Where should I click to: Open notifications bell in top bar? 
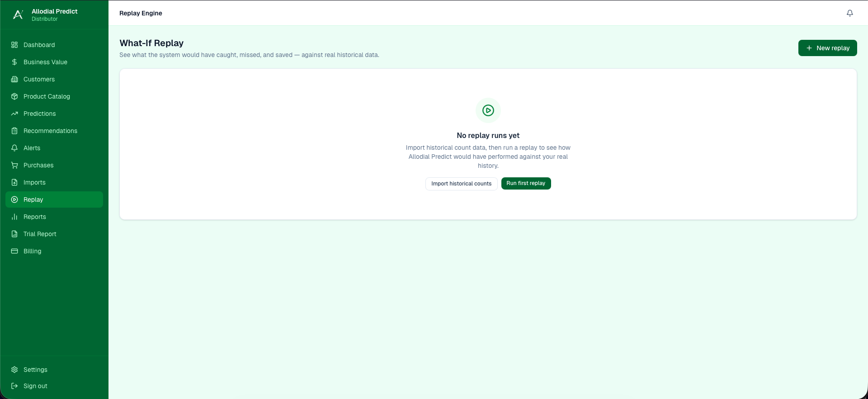pos(850,13)
